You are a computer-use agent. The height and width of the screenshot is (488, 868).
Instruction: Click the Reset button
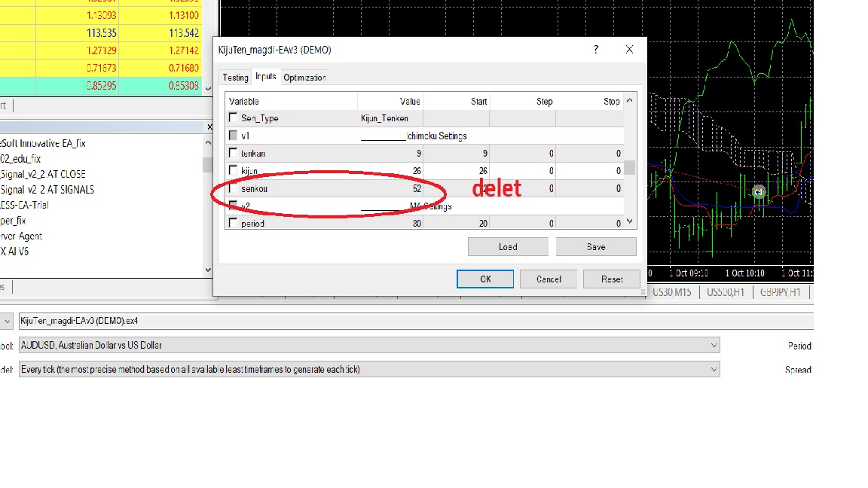pos(612,279)
